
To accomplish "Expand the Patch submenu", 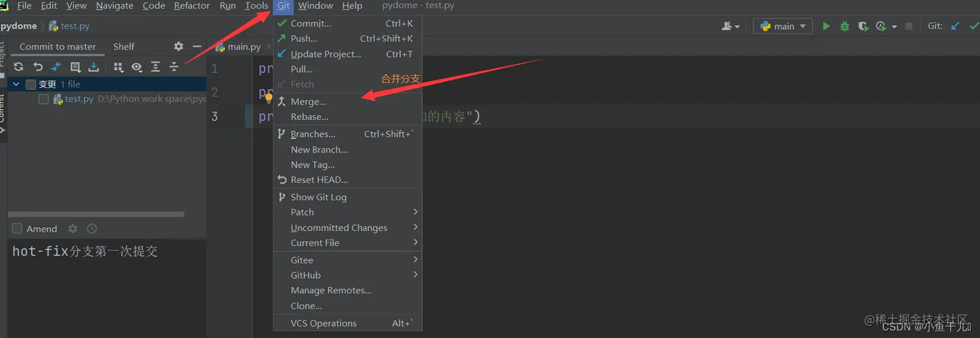I will [348, 212].
